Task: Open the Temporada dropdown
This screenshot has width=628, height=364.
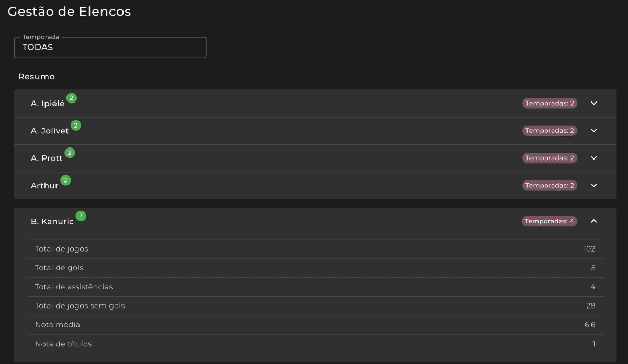Action: (x=110, y=47)
